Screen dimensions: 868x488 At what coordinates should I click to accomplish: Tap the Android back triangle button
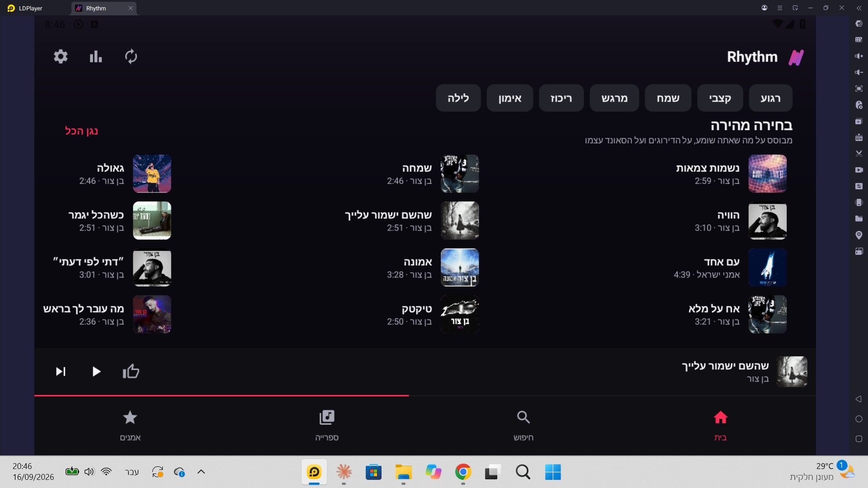859,399
